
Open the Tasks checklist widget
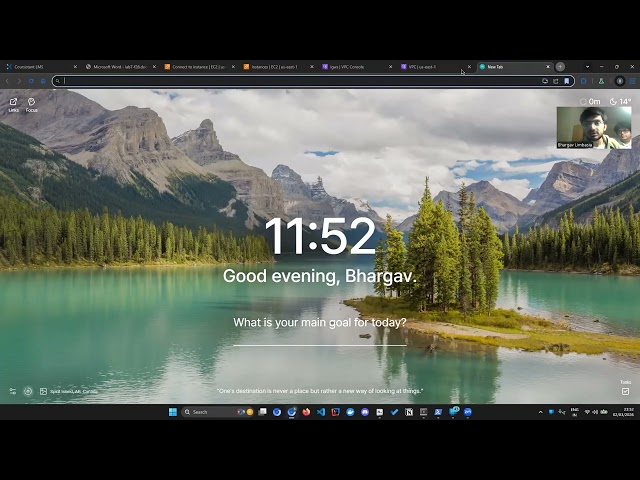(x=625, y=388)
